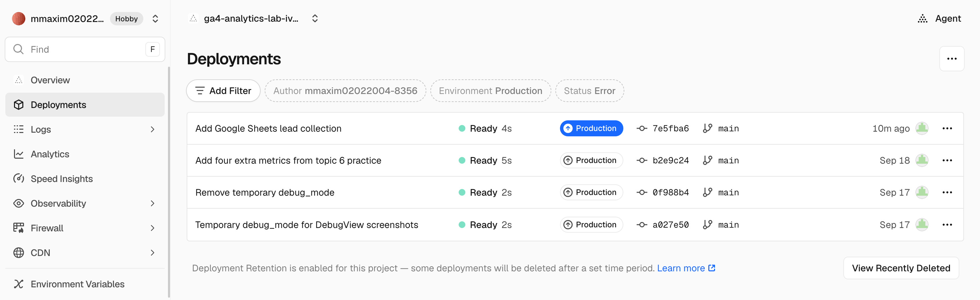Click the mmaxim02022 account avatar
Image resolution: width=980 pixels, height=300 pixels.
coord(18,19)
